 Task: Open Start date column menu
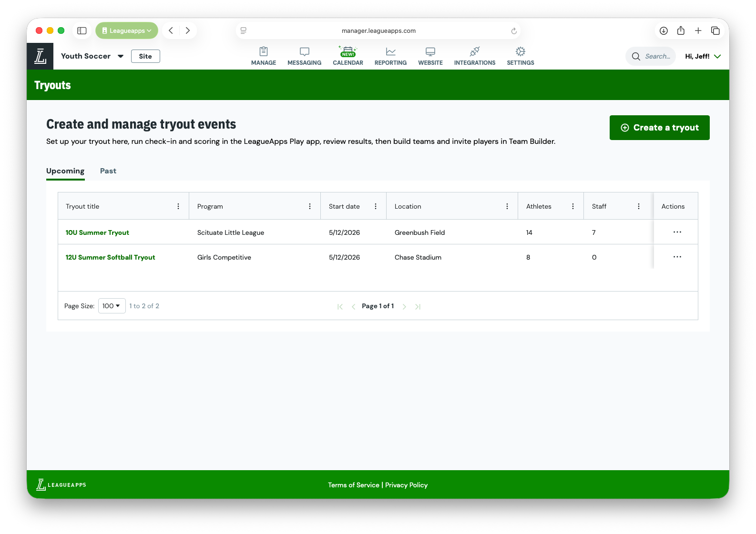point(376,206)
